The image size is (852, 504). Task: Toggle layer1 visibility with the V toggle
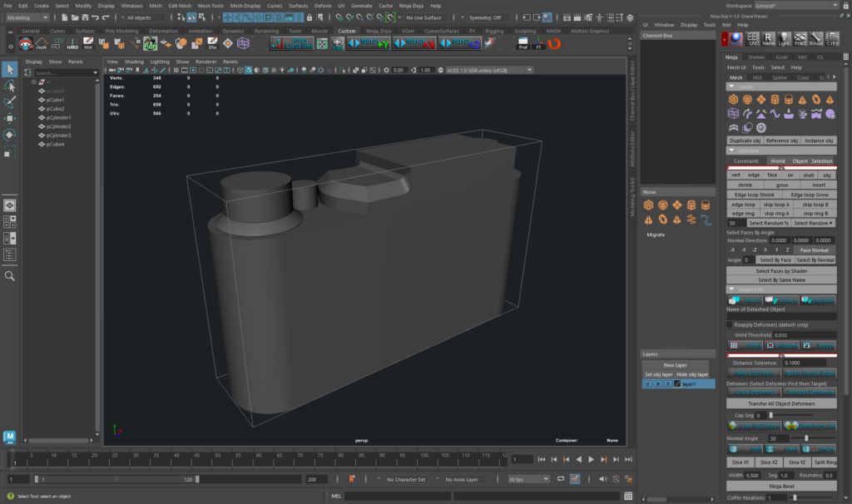coord(647,383)
